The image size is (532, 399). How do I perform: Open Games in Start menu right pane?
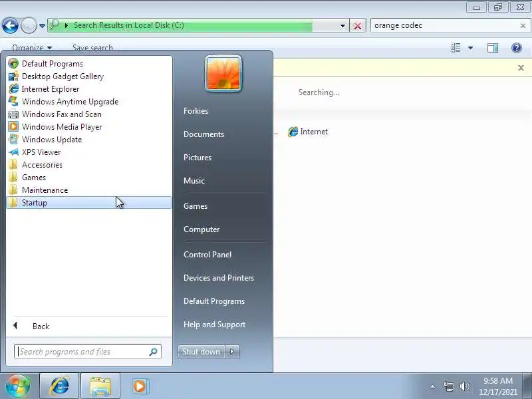(x=196, y=206)
